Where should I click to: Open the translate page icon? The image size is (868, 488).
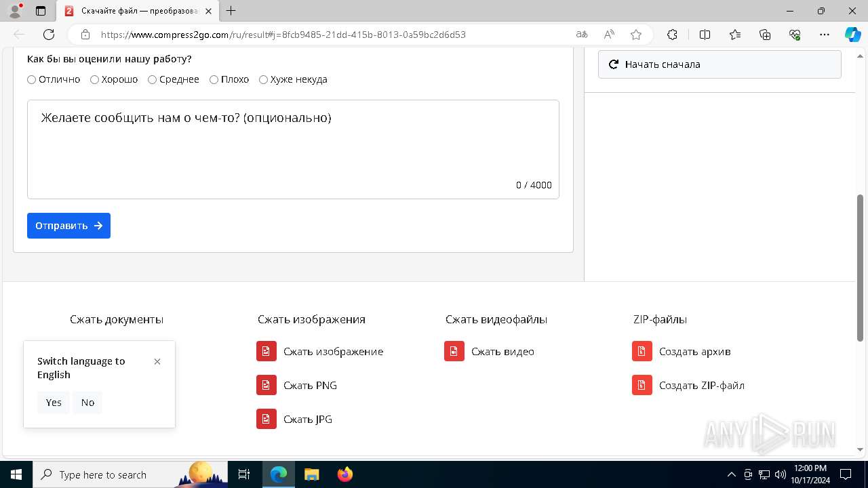[x=582, y=35]
